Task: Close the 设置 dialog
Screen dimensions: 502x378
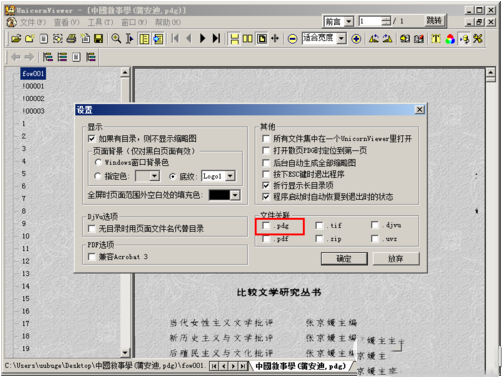Action: [x=420, y=110]
